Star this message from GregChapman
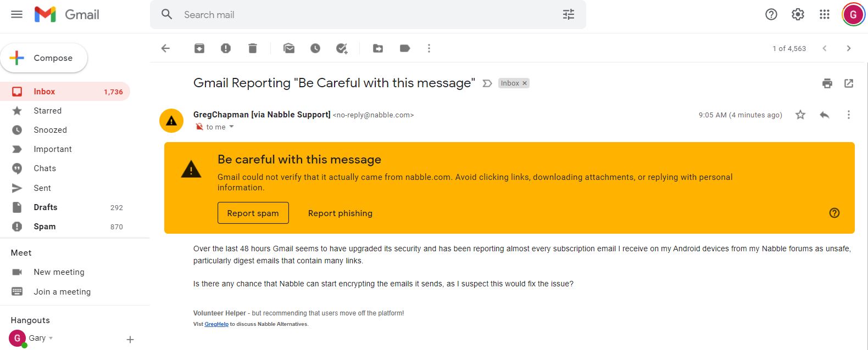This screenshot has height=350, width=868. point(800,115)
